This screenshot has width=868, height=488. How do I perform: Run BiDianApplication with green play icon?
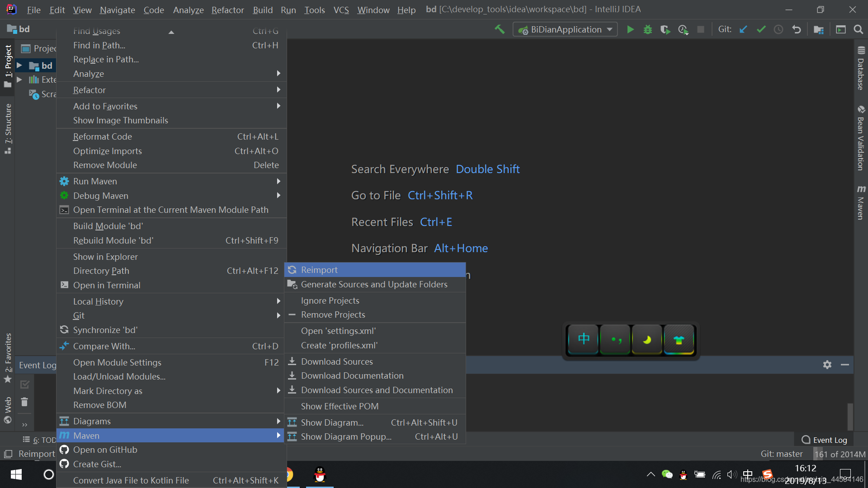click(x=630, y=29)
